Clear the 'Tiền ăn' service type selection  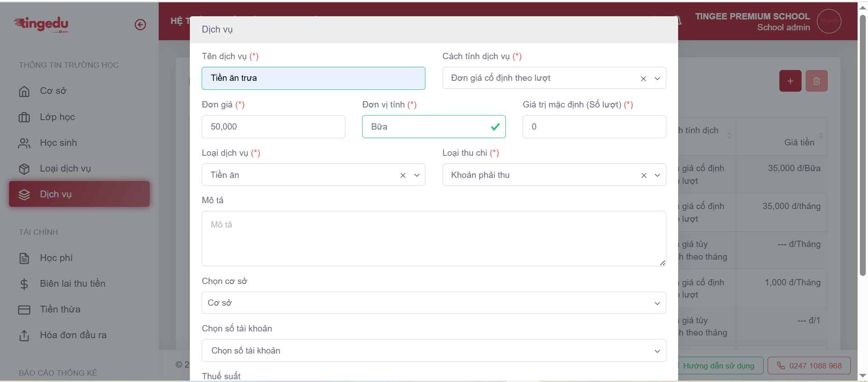tap(403, 175)
